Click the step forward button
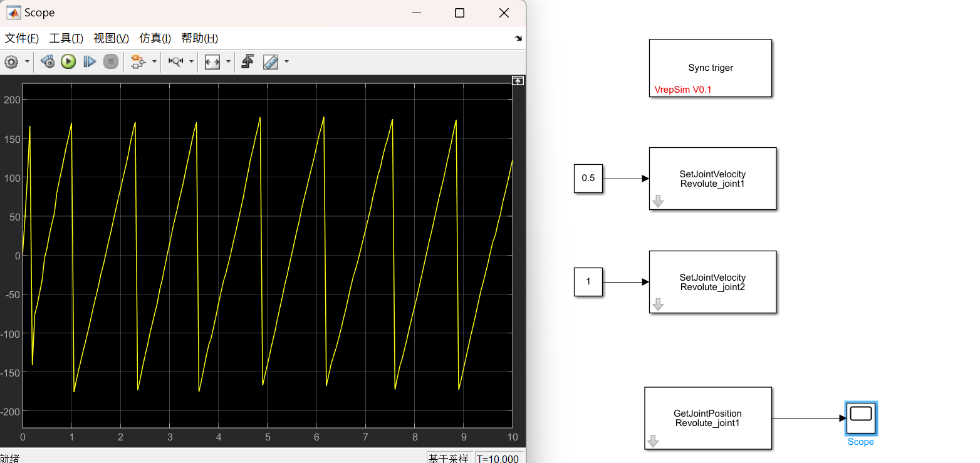This screenshot has height=463, width=980. pyautogui.click(x=90, y=61)
